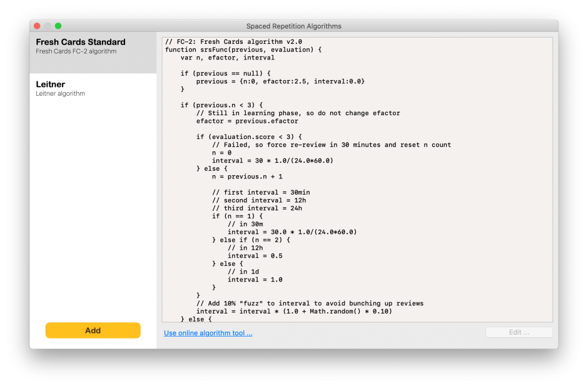Click the 'if (evaluation.score < 3) {' line
Image resolution: width=588 pixels, height=388 pixels.
click(249, 136)
